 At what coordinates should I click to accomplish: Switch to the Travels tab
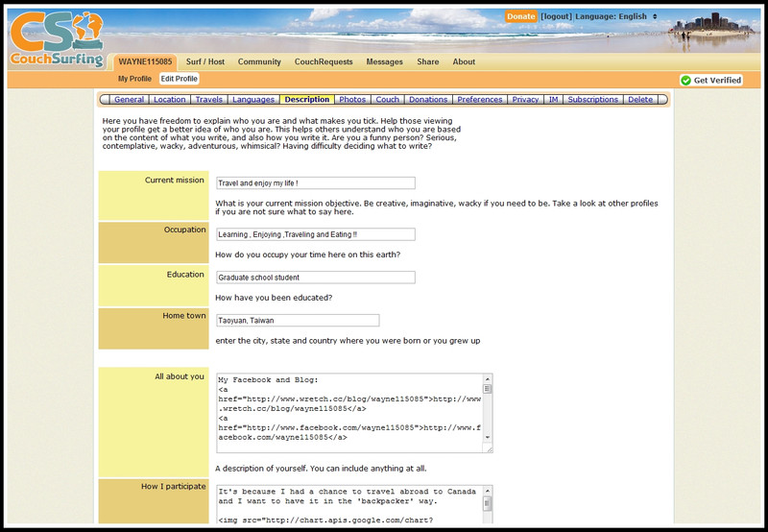pos(208,100)
